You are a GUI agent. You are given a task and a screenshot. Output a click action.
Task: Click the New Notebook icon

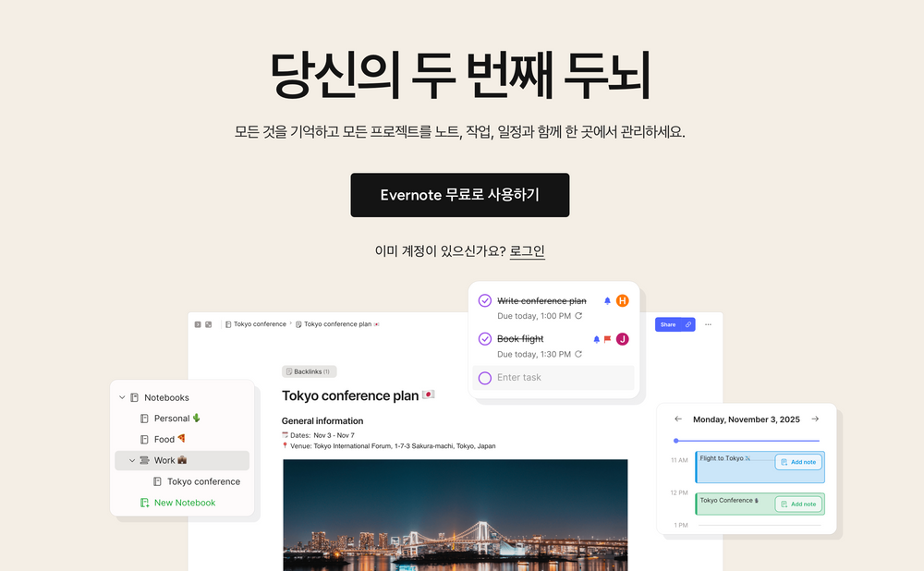pos(144,503)
